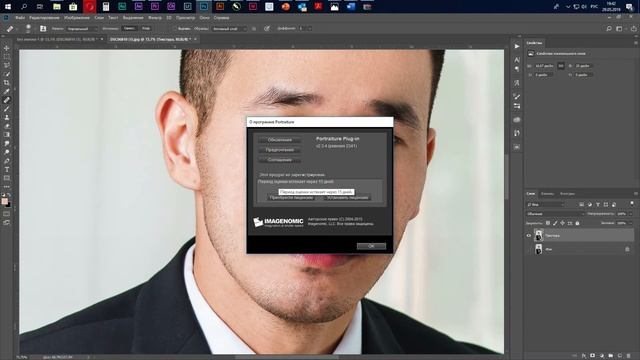Open the Character panel icon
Viewport: 640px width, 360px height.
pos(517,60)
